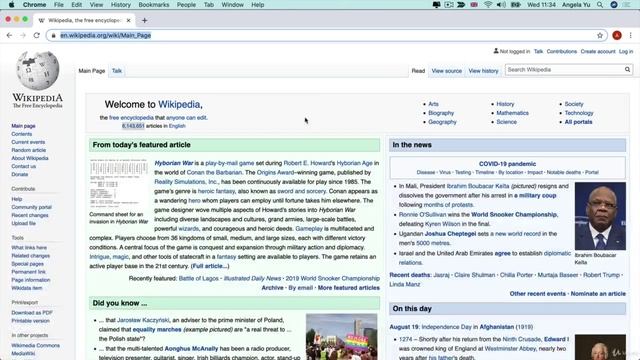The width and height of the screenshot is (640, 360).
Task: Click the Log in link
Action: 626,51
